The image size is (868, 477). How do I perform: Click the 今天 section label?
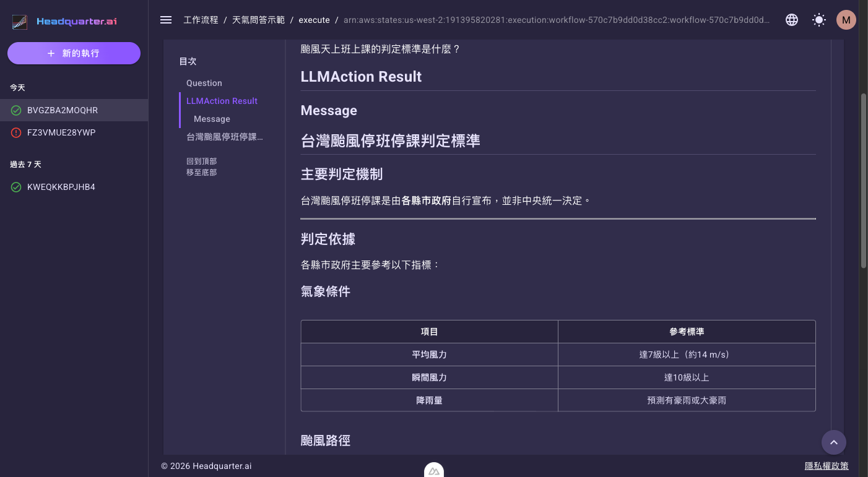click(17, 88)
